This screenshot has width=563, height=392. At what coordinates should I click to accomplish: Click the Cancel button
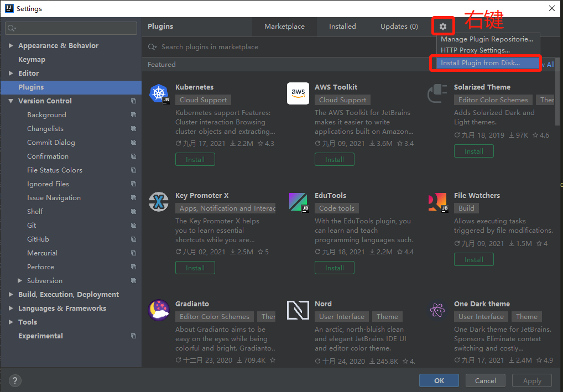pos(486,380)
